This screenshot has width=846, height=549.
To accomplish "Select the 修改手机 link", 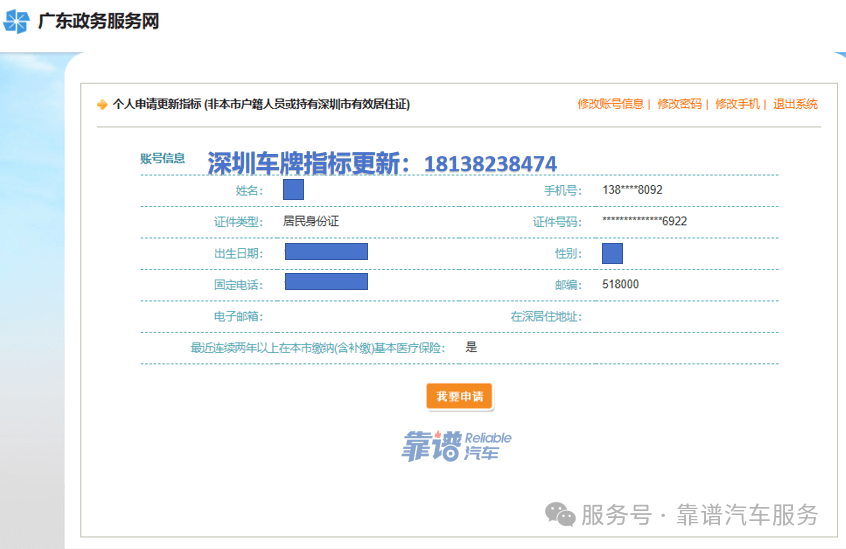I will tap(738, 104).
